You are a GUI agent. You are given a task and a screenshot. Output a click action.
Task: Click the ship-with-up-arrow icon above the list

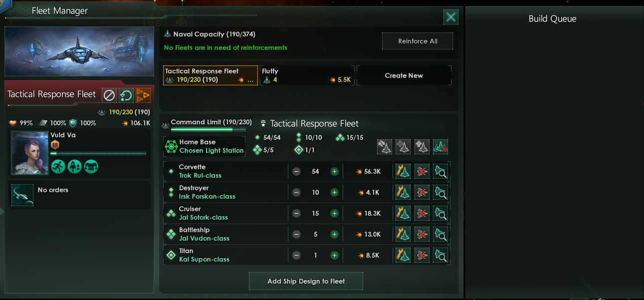pos(422,147)
